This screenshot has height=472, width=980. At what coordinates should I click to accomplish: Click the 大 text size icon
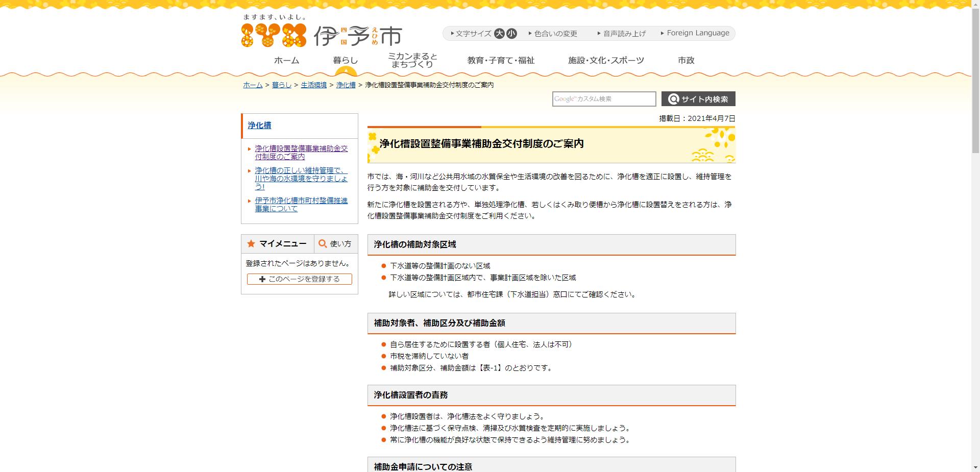499,33
